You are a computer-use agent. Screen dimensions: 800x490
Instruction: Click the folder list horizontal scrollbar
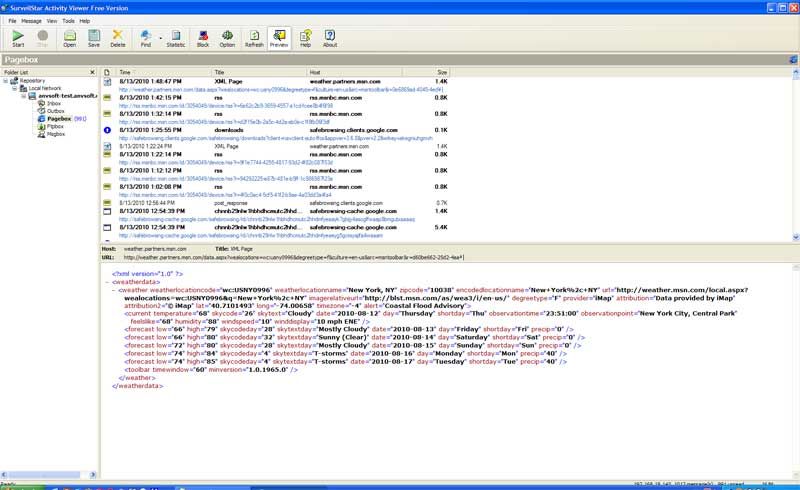point(48,475)
